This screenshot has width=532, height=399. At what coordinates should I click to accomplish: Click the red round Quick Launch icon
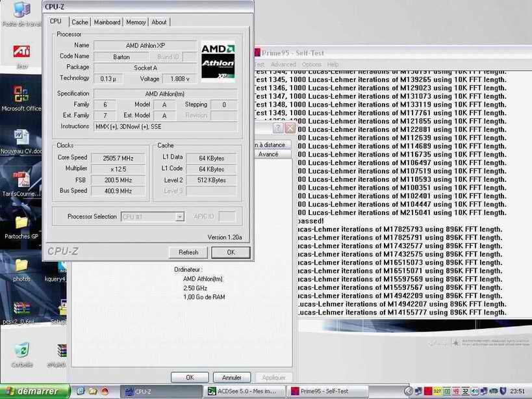click(x=105, y=391)
